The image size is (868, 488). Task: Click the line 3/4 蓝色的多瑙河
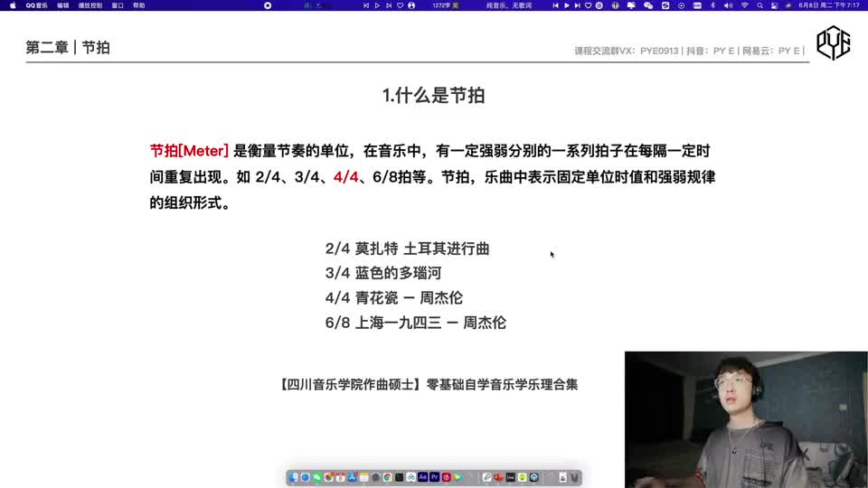(x=383, y=273)
